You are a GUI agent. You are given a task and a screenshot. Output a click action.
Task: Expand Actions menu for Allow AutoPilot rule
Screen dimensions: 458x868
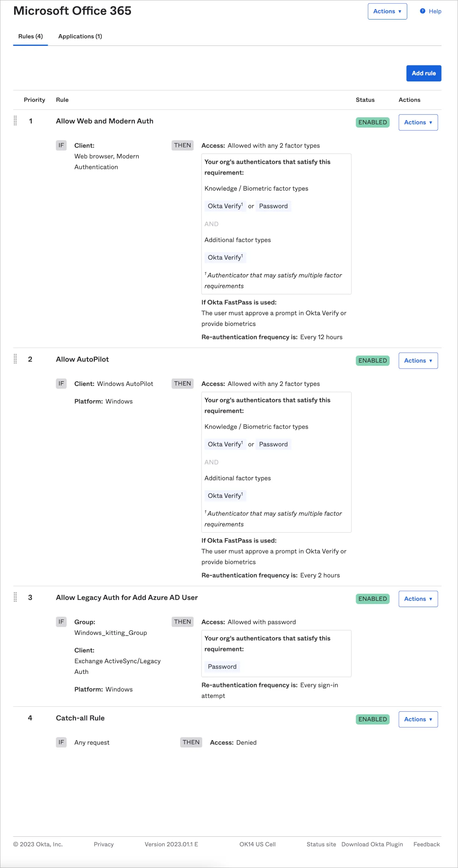(x=418, y=361)
